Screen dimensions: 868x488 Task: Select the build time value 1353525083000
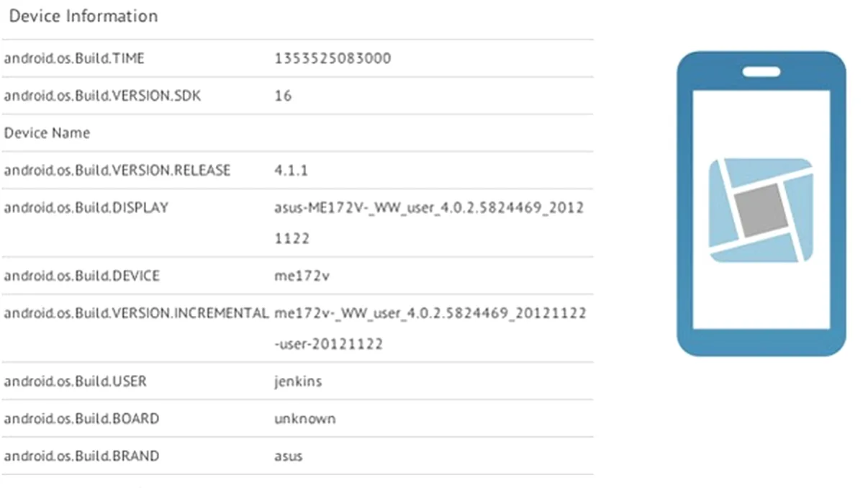coord(333,58)
